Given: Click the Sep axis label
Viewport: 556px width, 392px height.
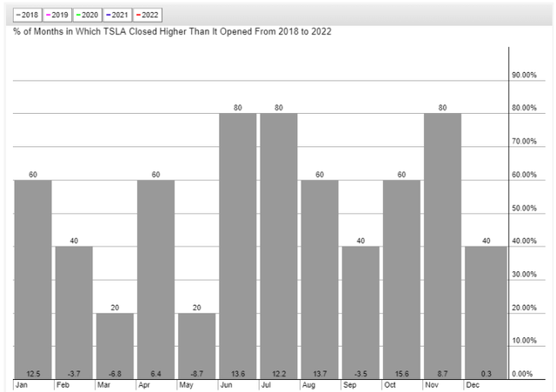Looking at the screenshot, I should tap(349, 385).
